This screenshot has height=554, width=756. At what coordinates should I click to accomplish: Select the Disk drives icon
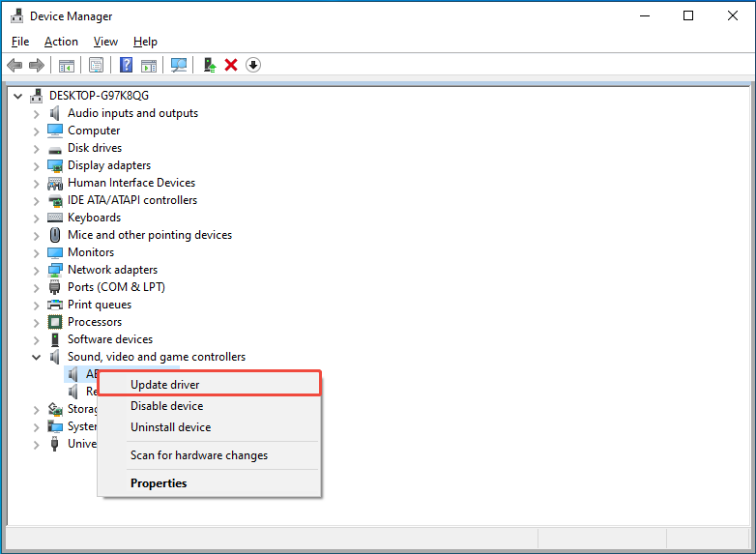coord(55,149)
